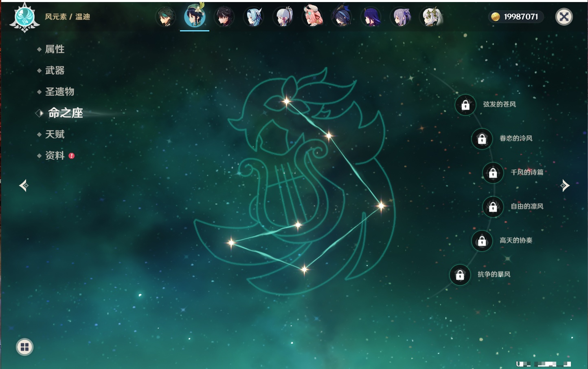Viewport: 588px width, 369px height.
Task: Click the lock icon for 抗争的暴风
Action: [x=460, y=275]
